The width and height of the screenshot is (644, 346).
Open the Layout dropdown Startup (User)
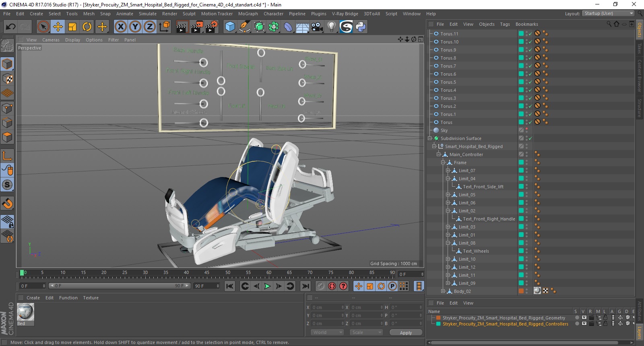[608, 13]
